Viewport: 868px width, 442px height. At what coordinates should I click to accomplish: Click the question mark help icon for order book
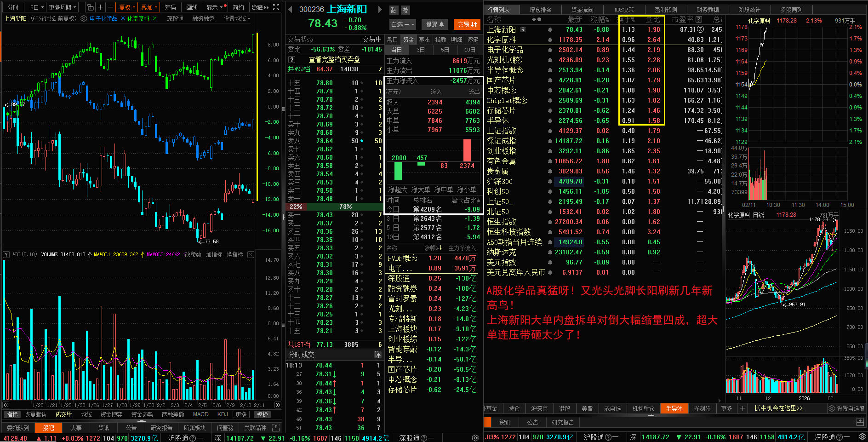tap(291, 60)
